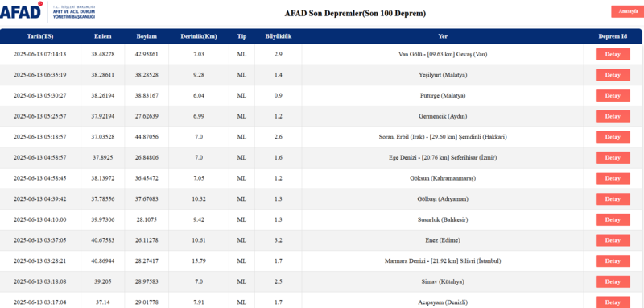Click location Simav (Kütahya)
The width and height of the screenshot is (644, 308).
tap(443, 281)
